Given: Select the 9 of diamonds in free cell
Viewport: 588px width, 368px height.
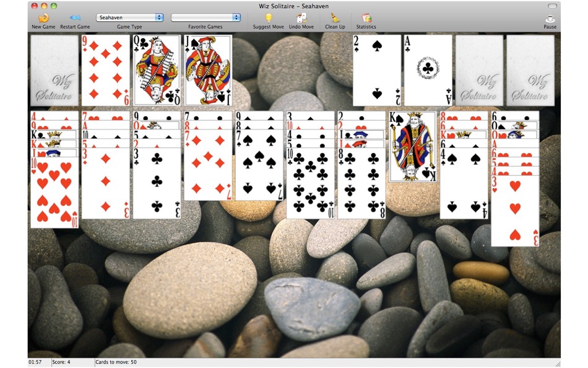Looking at the screenshot, I should point(105,70).
